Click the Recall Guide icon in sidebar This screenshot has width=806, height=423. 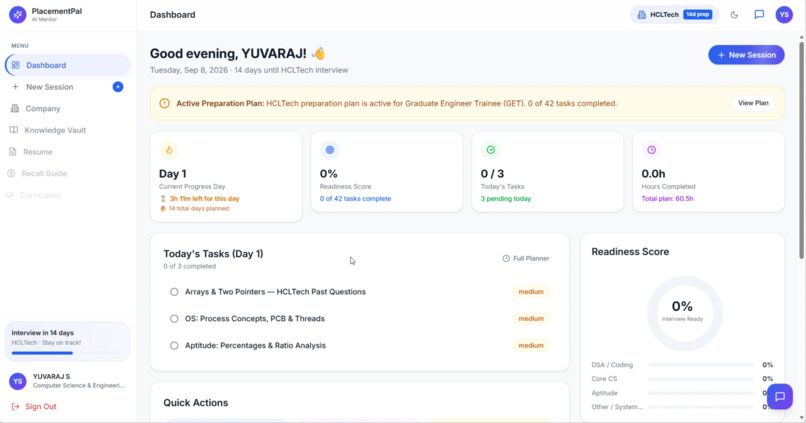coord(11,173)
